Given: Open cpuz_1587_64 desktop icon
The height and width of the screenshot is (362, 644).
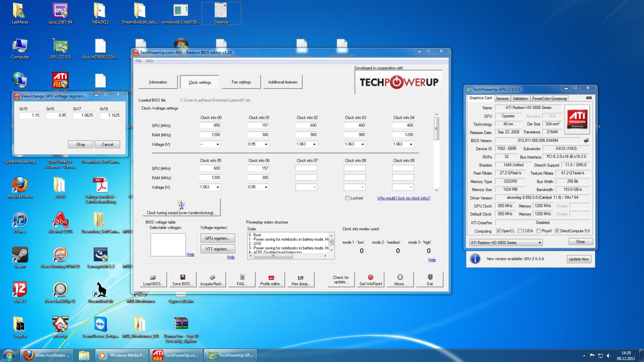Looking at the screenshot, I should click(60, 14).
